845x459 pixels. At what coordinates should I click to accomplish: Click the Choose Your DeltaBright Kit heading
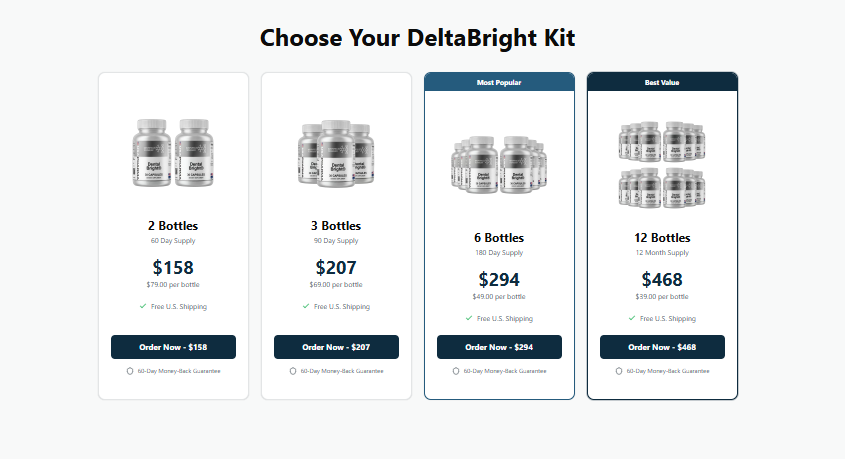(417, 38)
